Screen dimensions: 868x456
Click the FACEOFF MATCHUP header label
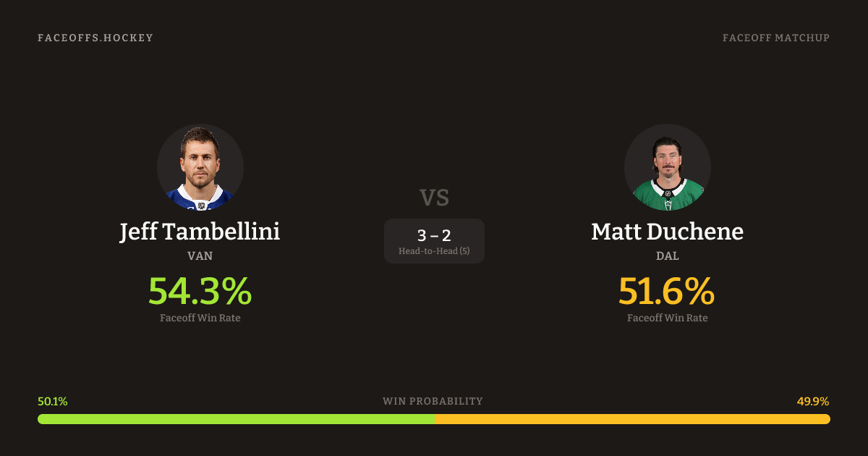(775, 38)
